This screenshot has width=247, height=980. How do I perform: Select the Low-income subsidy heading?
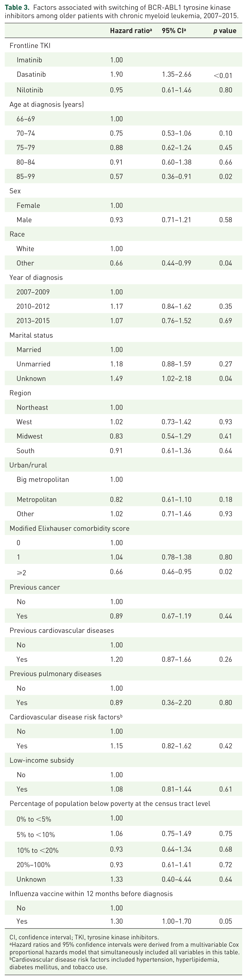click(x=42, y=760)
